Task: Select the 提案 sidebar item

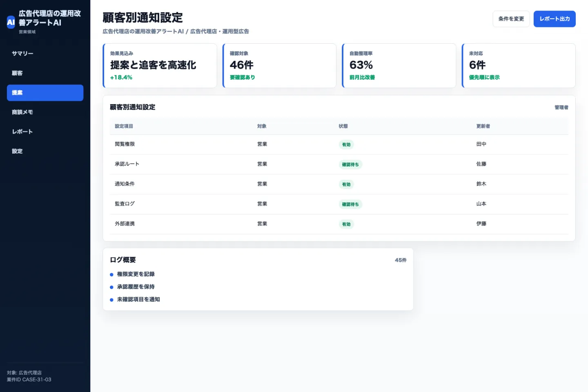Action: [x=45, y=93]
